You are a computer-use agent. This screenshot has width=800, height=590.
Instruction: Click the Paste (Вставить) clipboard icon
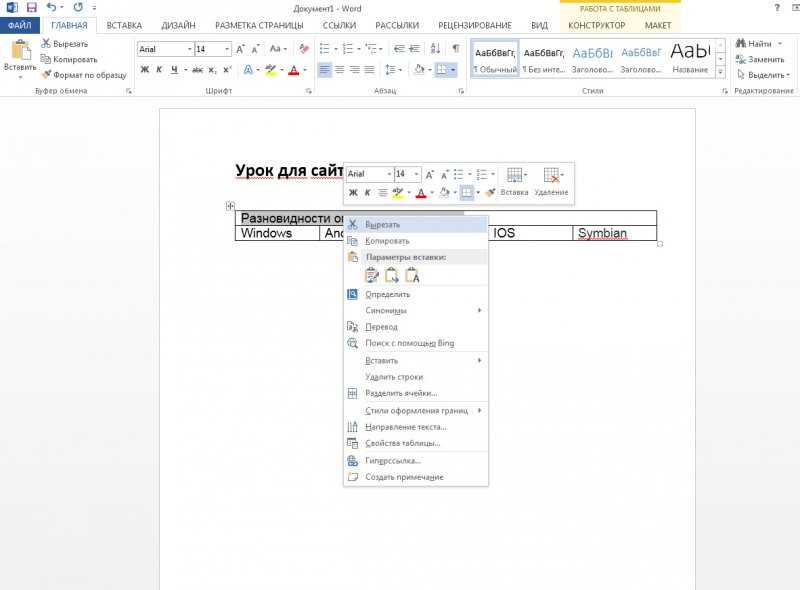(x=20, y=50)
